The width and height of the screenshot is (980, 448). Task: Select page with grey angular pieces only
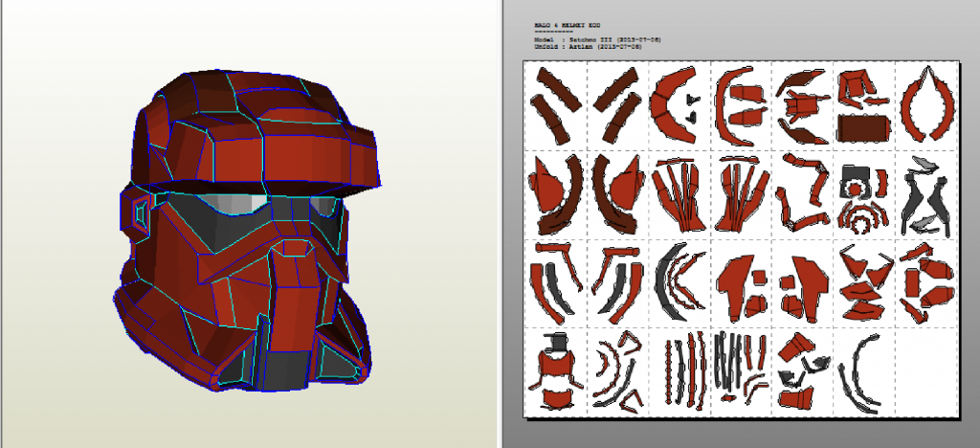coord(926,194)
